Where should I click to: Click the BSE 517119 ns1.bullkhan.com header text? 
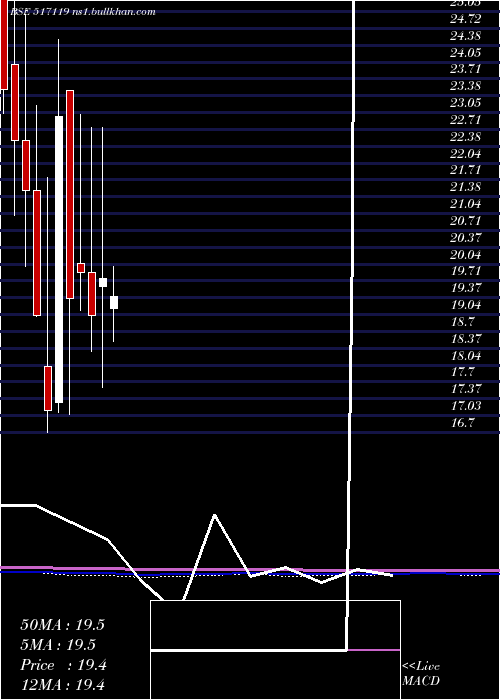[83, 12]
